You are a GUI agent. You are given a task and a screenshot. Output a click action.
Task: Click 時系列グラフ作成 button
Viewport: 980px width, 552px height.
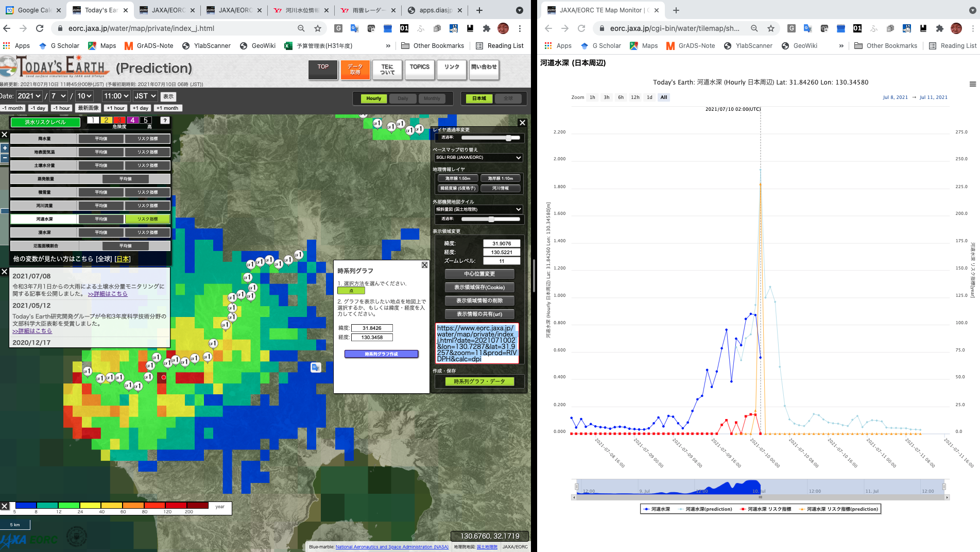[x=382, y=354]
